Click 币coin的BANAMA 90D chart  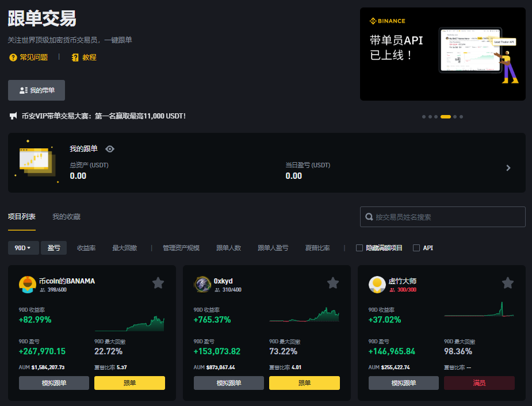tap(129, 324)
